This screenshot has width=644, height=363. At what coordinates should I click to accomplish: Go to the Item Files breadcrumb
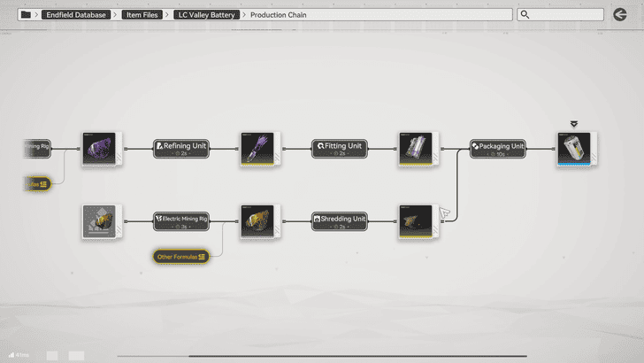[x=142, y=15]
